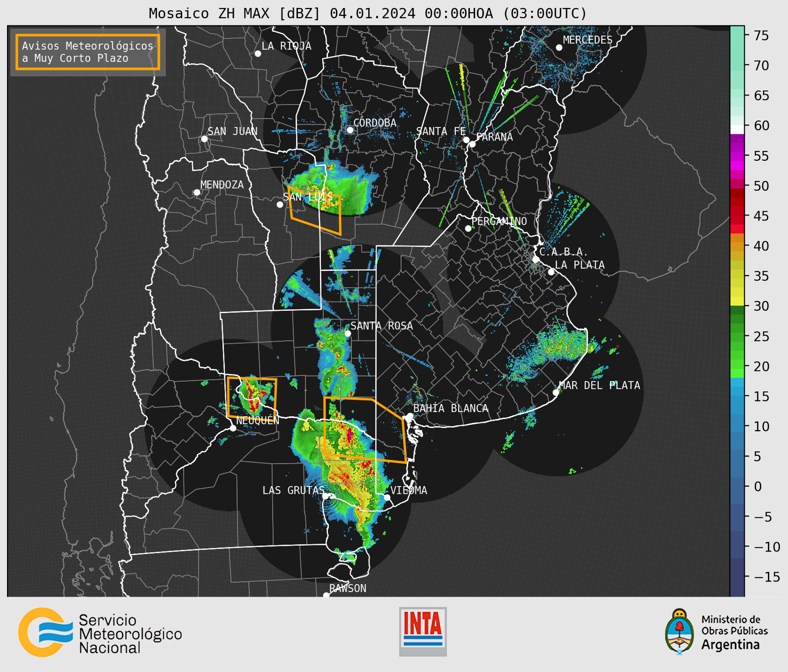Click the Rawson city marker dot
The height and width of the screenshot is (672, 788).
tap(327, 595)
